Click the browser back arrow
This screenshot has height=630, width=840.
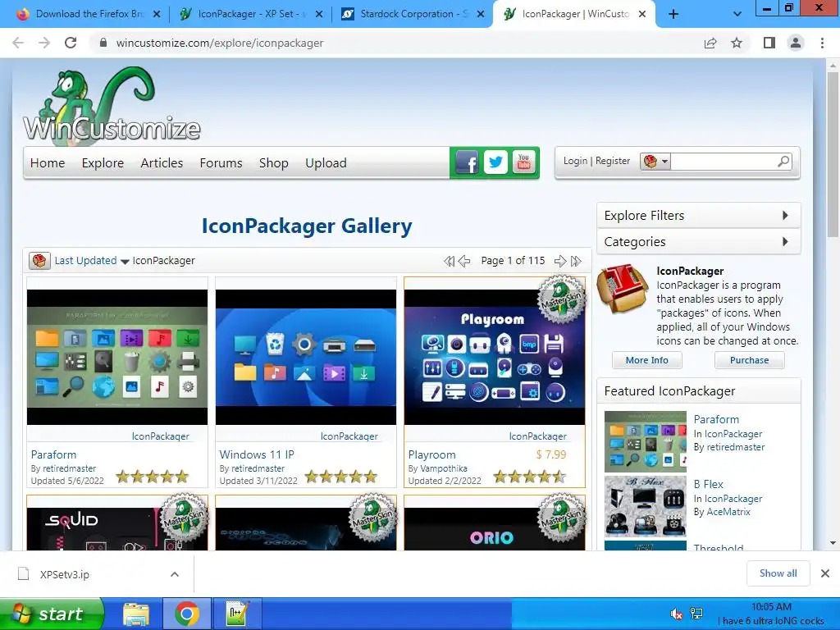click(x=18, y=43)
